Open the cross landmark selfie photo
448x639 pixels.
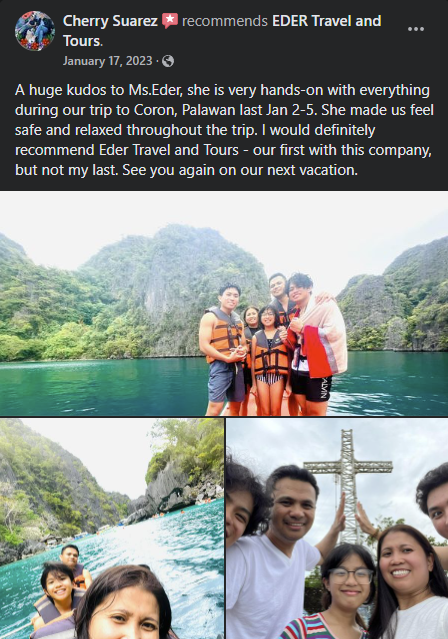point(337,529)
